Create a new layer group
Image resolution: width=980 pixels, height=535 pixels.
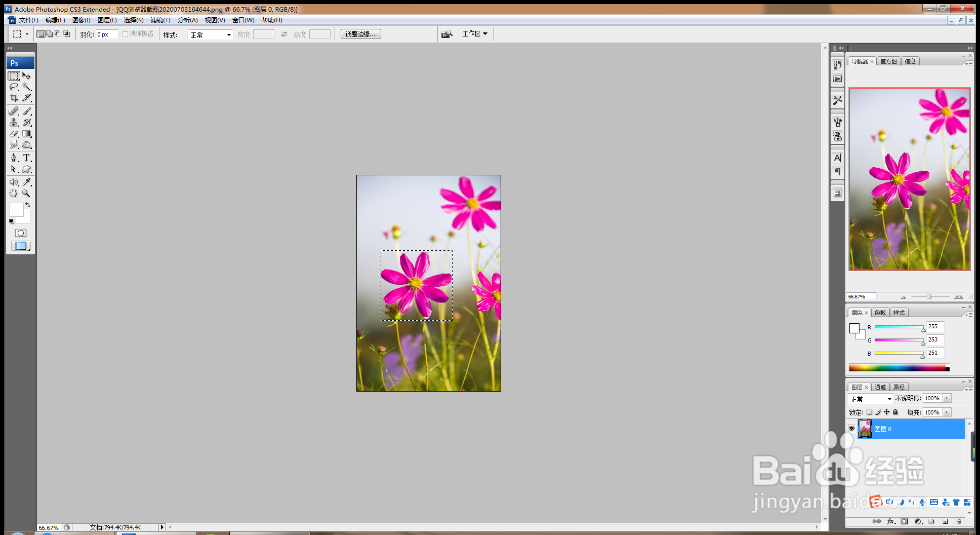[x=931, y=521]
